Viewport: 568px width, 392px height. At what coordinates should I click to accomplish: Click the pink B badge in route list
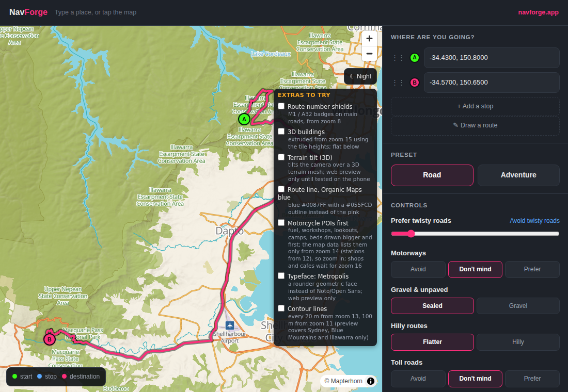(415, 83)
